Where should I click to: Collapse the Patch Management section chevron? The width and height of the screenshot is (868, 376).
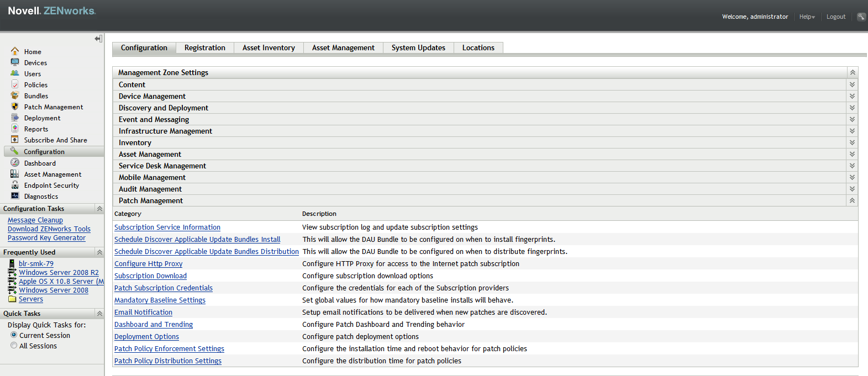coord(853,200)
